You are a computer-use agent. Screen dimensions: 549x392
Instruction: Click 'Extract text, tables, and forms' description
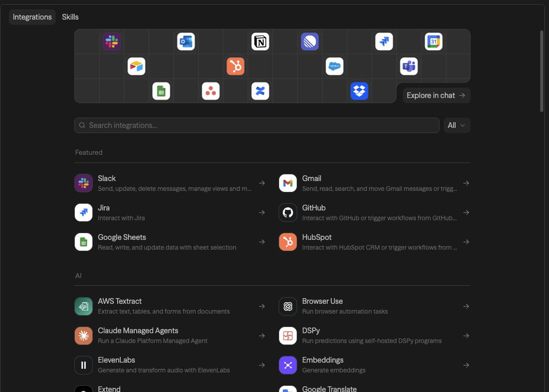coord(164,312)
